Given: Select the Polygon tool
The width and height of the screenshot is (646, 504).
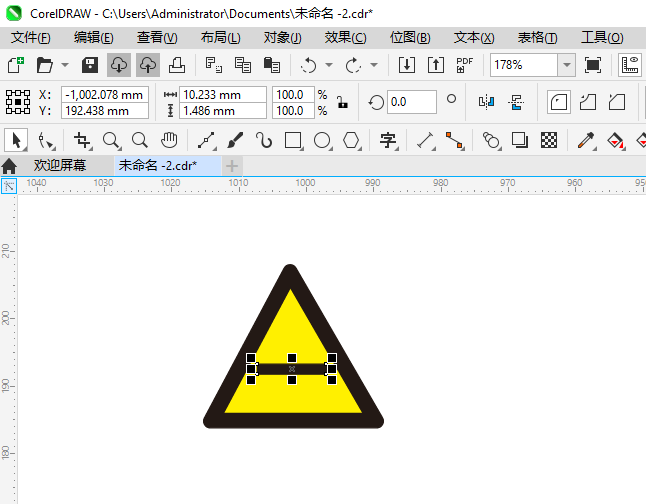Looking at the screenshot, I should click(351, 141).
